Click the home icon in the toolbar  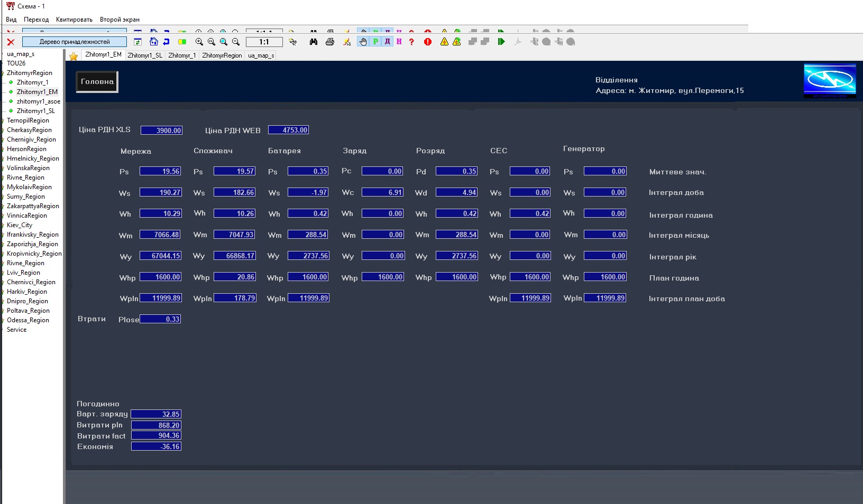click(154, 42)
